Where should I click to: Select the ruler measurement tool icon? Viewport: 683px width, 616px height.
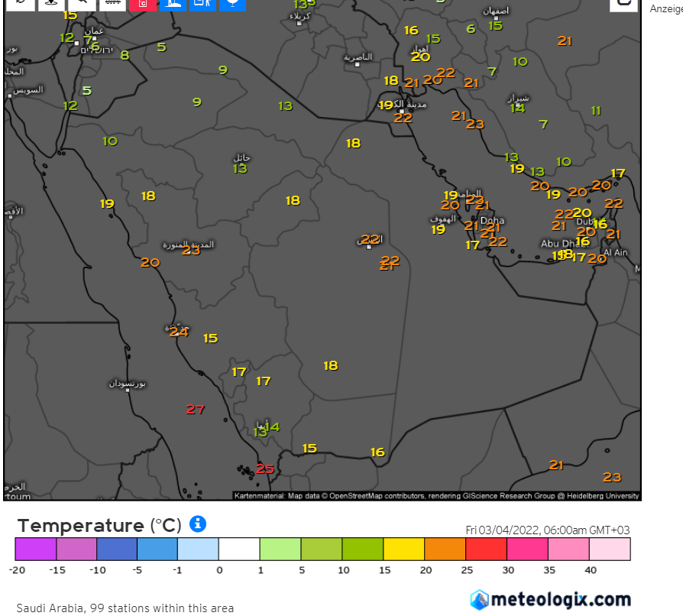coord(112,3)
